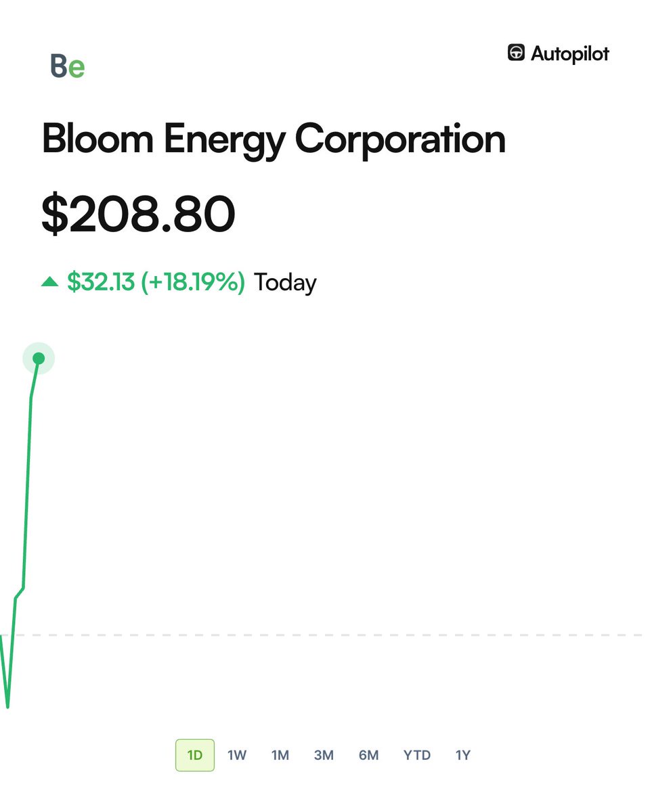The height and width of the screenshot is (812, 650).
Task: Switch to the 1W chart range
Action: click(237, 755)
